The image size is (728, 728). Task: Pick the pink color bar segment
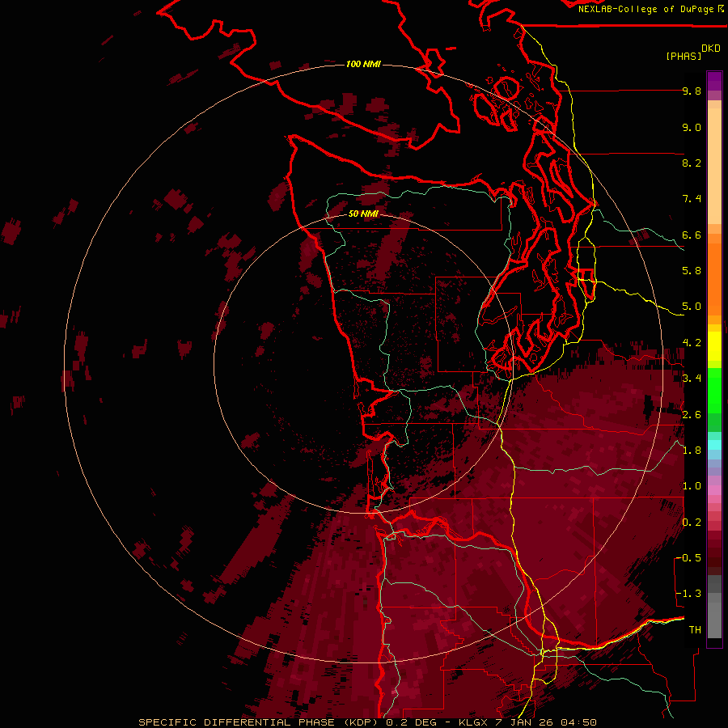pos(714,490)
